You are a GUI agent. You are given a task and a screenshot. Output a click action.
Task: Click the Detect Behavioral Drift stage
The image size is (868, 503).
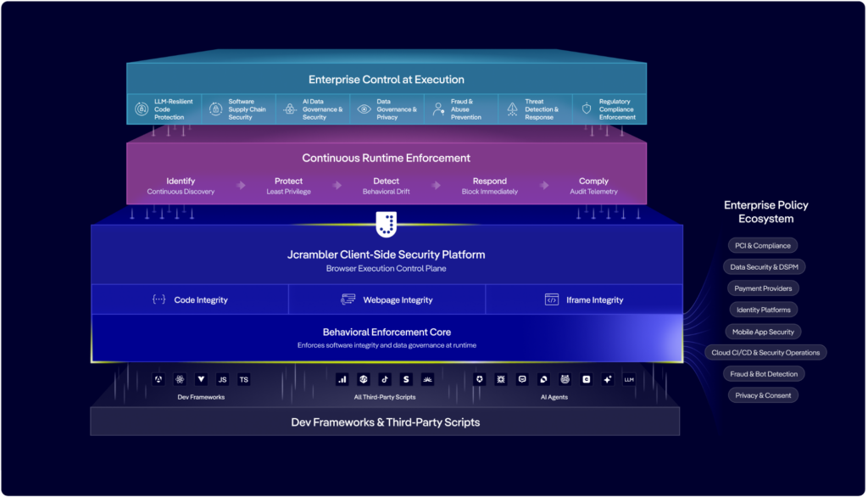[386, 186]
